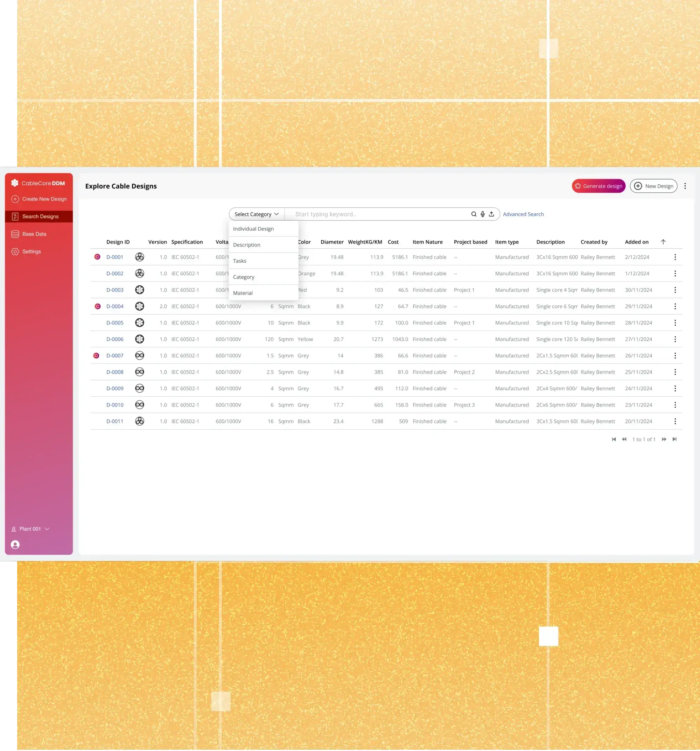
Task: Go to first page pagination icon
Action: coord(614,439)
